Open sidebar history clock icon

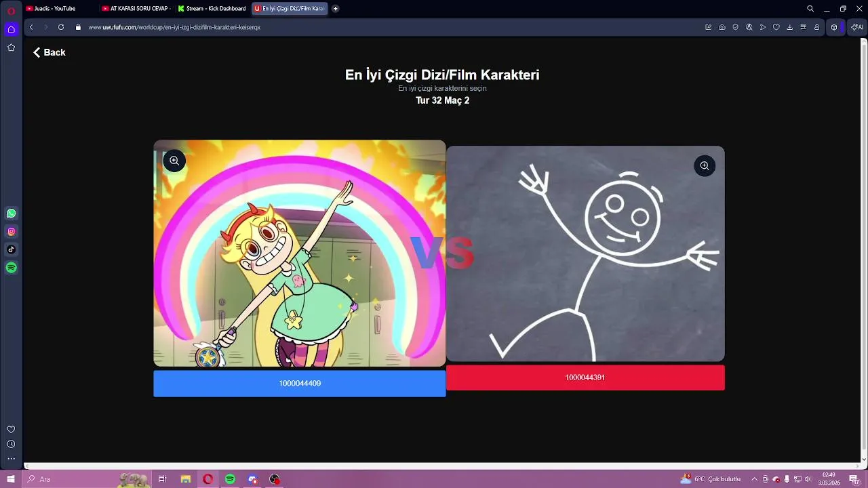(11, 445)
